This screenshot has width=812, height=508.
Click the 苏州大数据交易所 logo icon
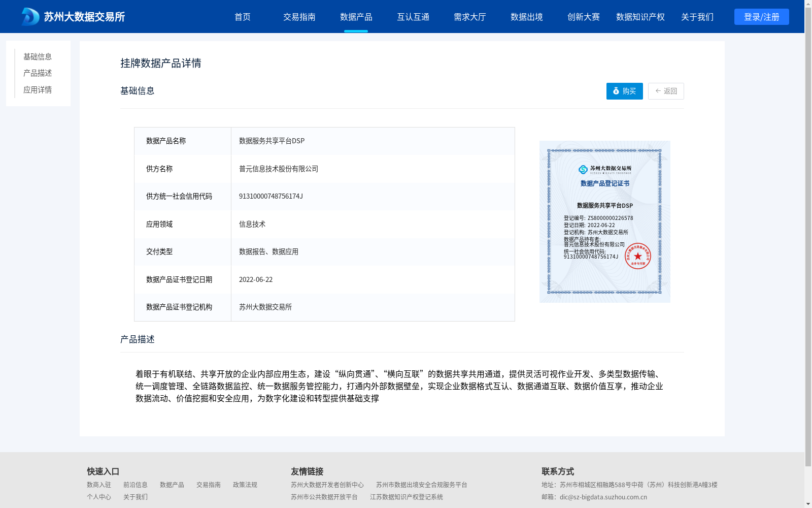(x=30, y=17)
